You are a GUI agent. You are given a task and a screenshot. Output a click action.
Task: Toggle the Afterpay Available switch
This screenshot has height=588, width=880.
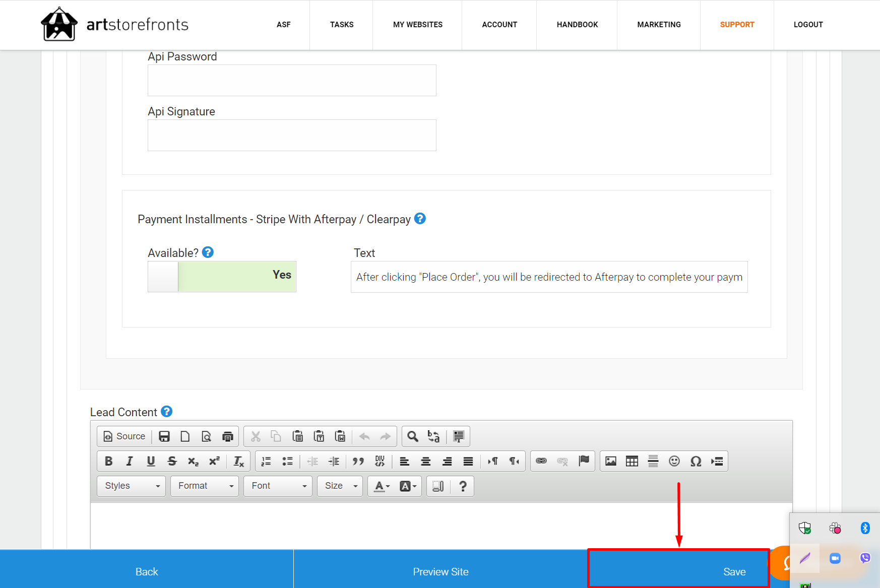tap(222, 276)
